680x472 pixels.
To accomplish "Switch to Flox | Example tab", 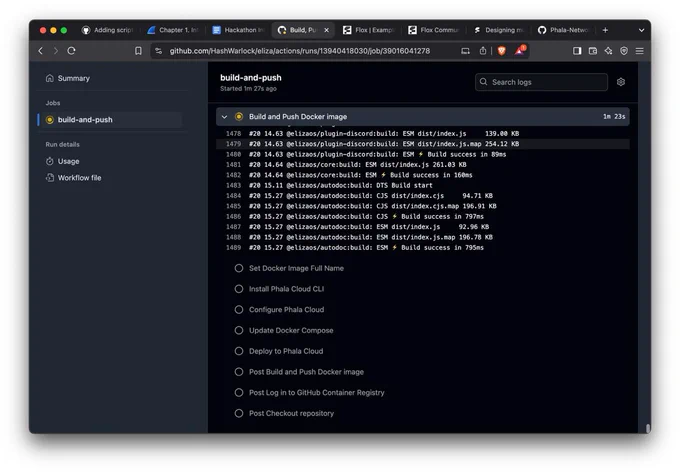I will click(x=369, y=30).
